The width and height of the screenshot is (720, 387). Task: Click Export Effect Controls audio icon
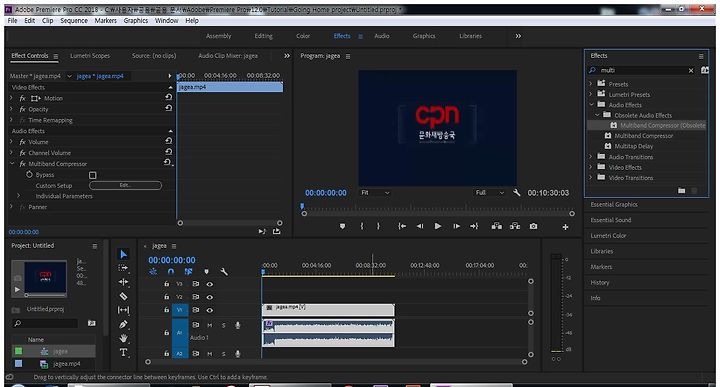(x=276, y=231)
